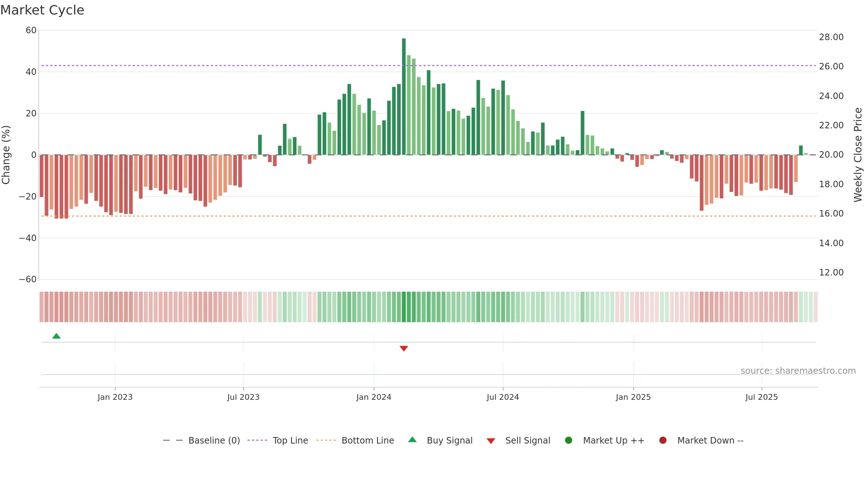
Task: Click the Weekly Close Price axis title
Action: click(x=858, y=155)
